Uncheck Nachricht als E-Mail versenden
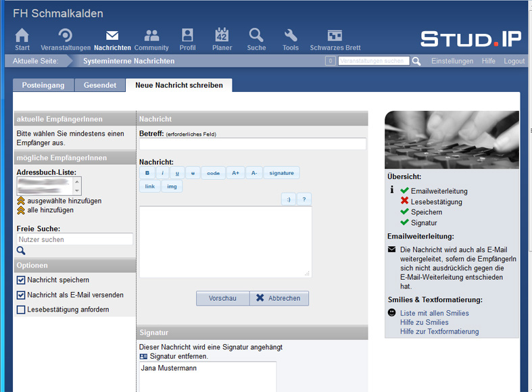Viewport: 532px width, 392px height. coord(21,295)
